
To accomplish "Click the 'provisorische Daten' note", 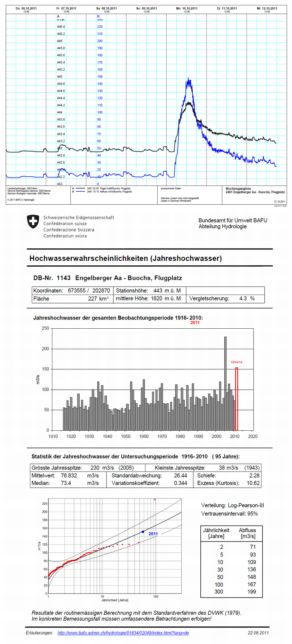I will (x=171, y=188).
